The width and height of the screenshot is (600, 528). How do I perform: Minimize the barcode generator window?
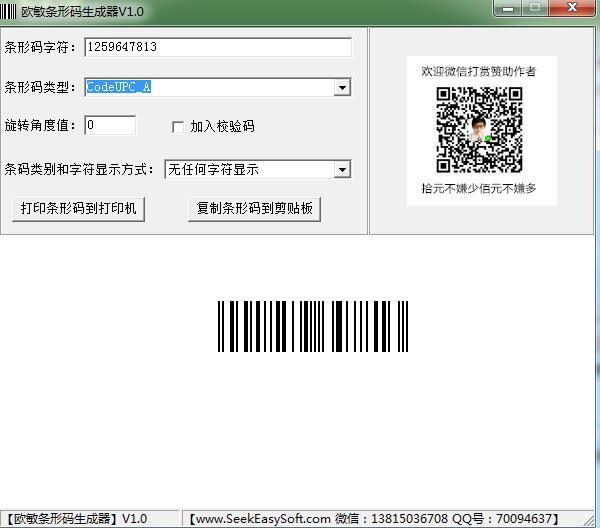point(509,9)
